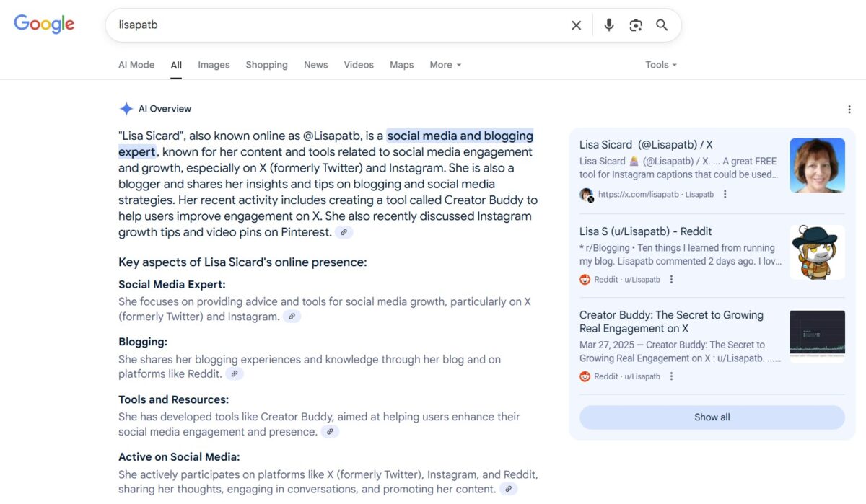Click heading 'Key aspects of Lisa Sicard's online presence:'
This screenshot has height=504, width=866.
[x=242, y=262]
